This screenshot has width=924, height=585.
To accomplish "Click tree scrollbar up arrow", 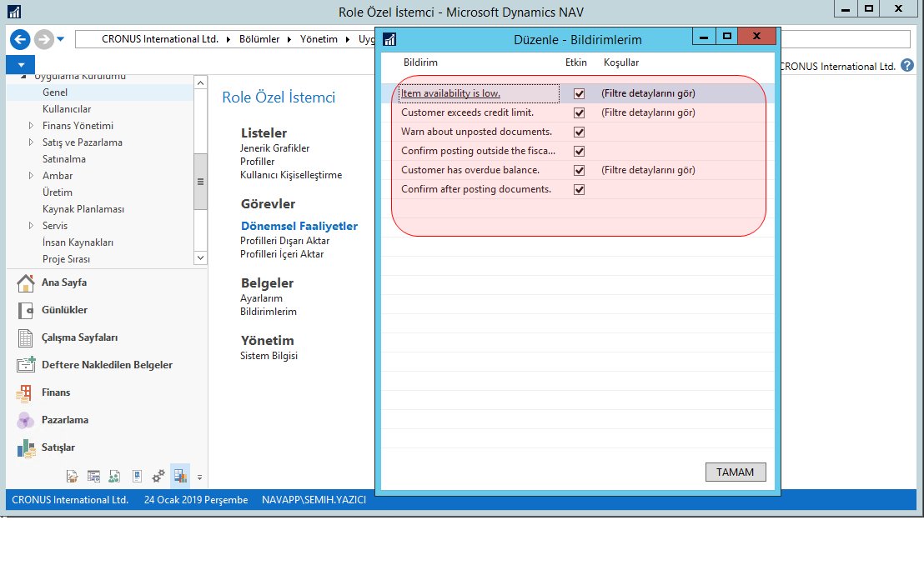I will coord(200,82).
